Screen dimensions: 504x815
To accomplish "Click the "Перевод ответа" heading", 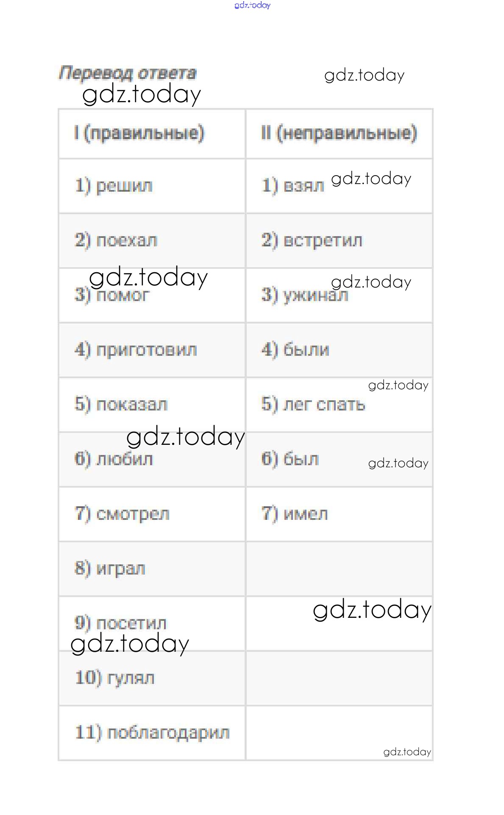I will 128,73.
